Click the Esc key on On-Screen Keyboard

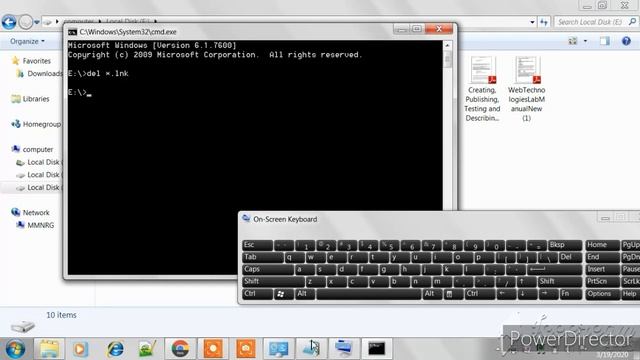(x=258, y=245)
